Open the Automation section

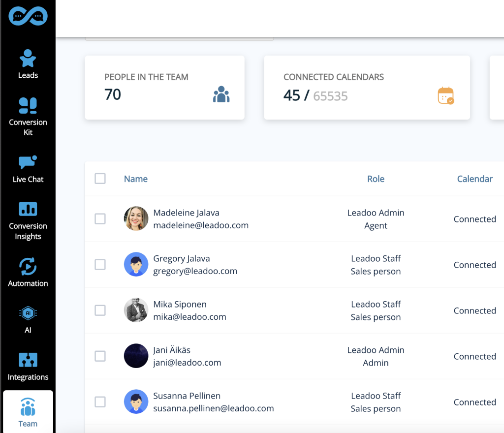click(x=28, y=273)
